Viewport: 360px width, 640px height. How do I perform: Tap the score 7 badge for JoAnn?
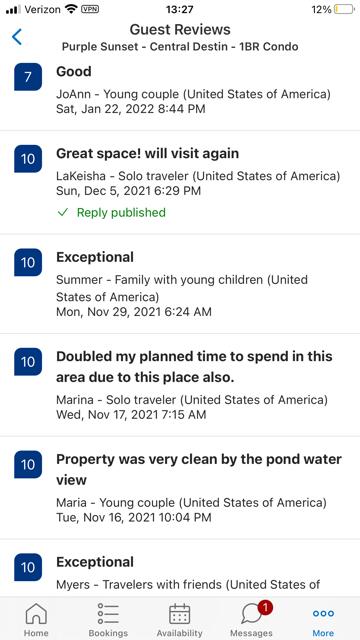click(28, 77)
